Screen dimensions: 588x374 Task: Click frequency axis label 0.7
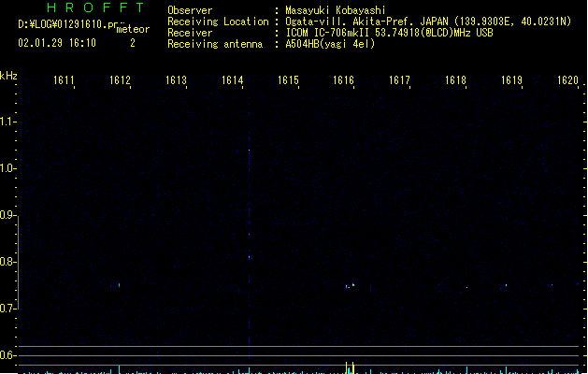coord(7,309)
